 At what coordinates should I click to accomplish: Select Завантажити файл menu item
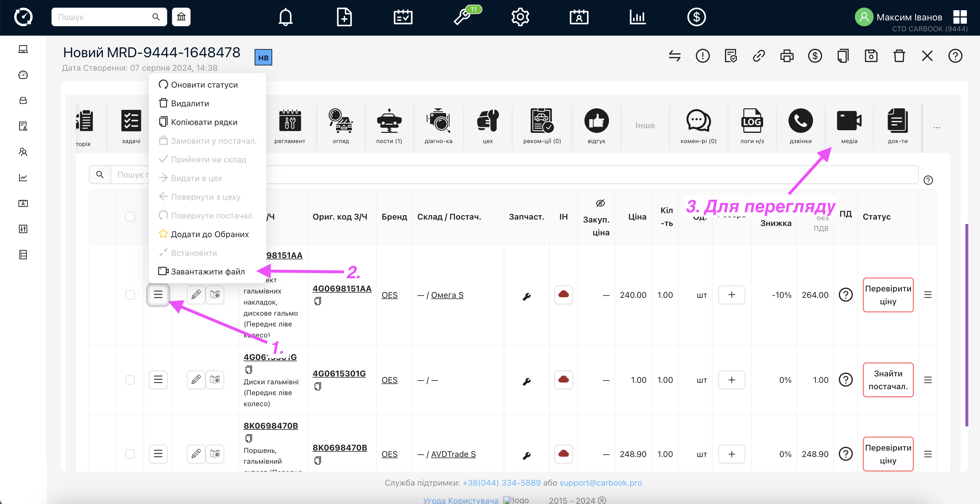tap(207, 271)
